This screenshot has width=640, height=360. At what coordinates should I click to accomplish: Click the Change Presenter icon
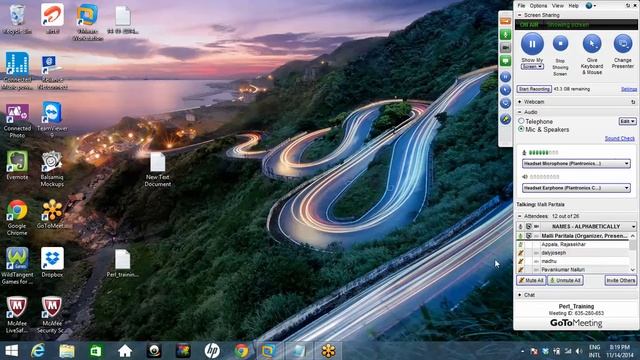coord(623,44)
